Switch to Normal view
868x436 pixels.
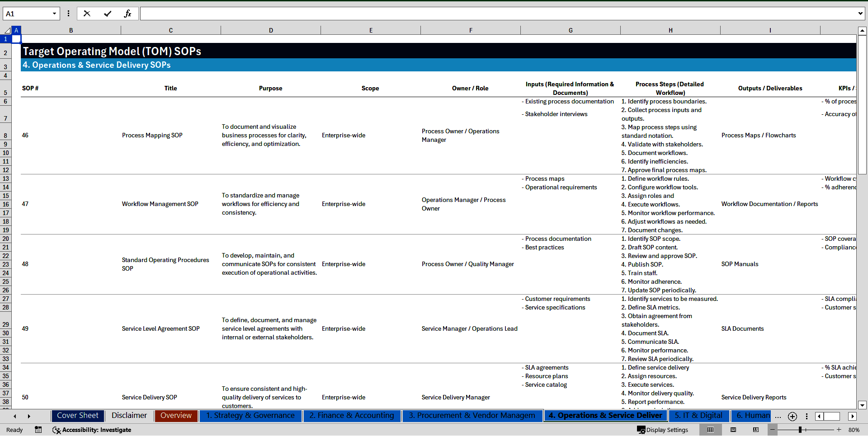pos(710,430)
